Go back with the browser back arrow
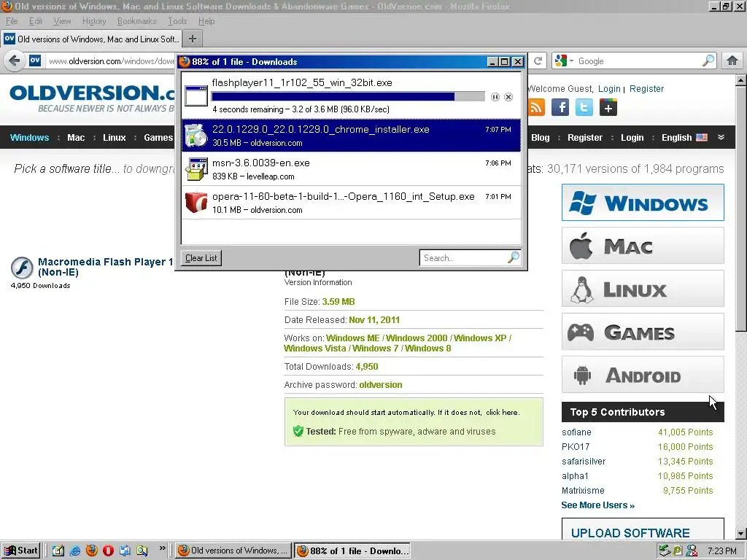The height and width of the screenshot is (560, 747). coord(15,61)
